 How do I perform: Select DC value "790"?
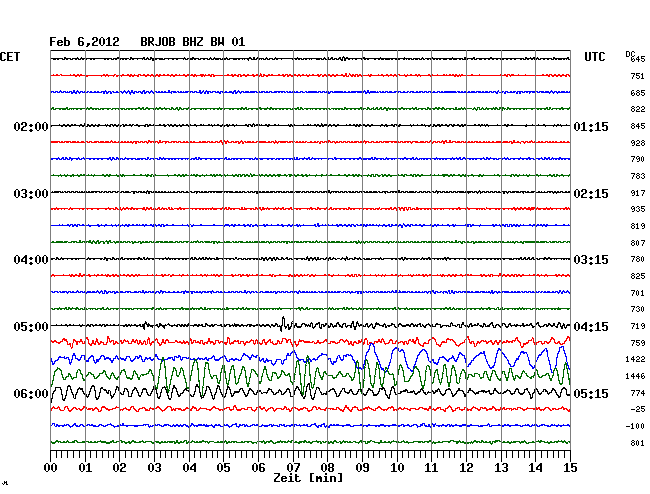638,159
